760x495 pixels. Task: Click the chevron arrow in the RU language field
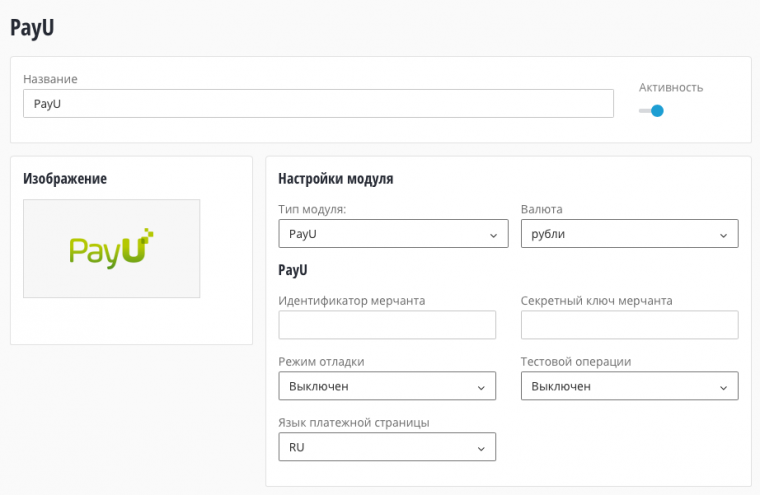click(x=482, y=448)
